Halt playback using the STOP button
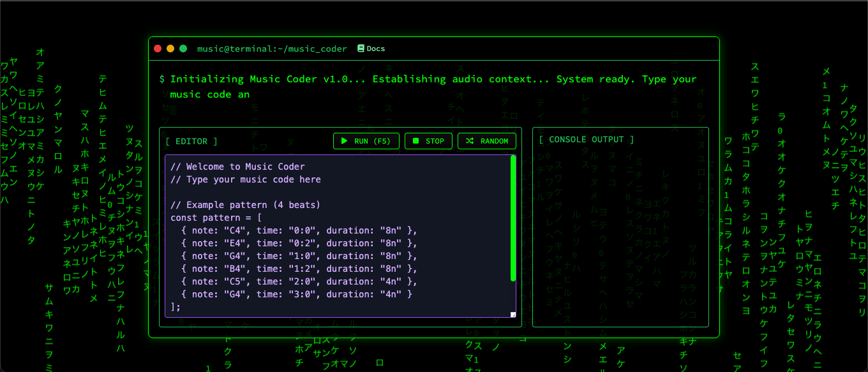 click(429, 141)
